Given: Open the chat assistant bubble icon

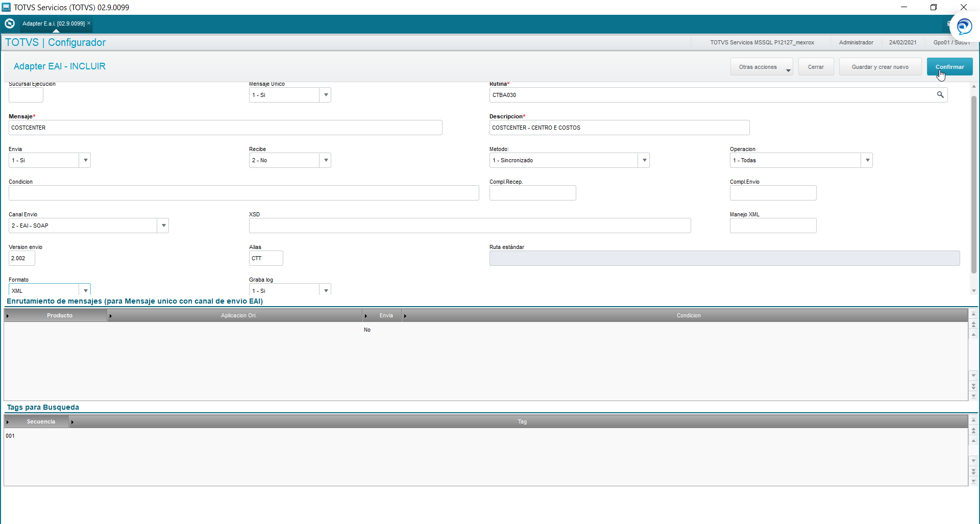Looking at the screenshot, I should coord(964,26).
